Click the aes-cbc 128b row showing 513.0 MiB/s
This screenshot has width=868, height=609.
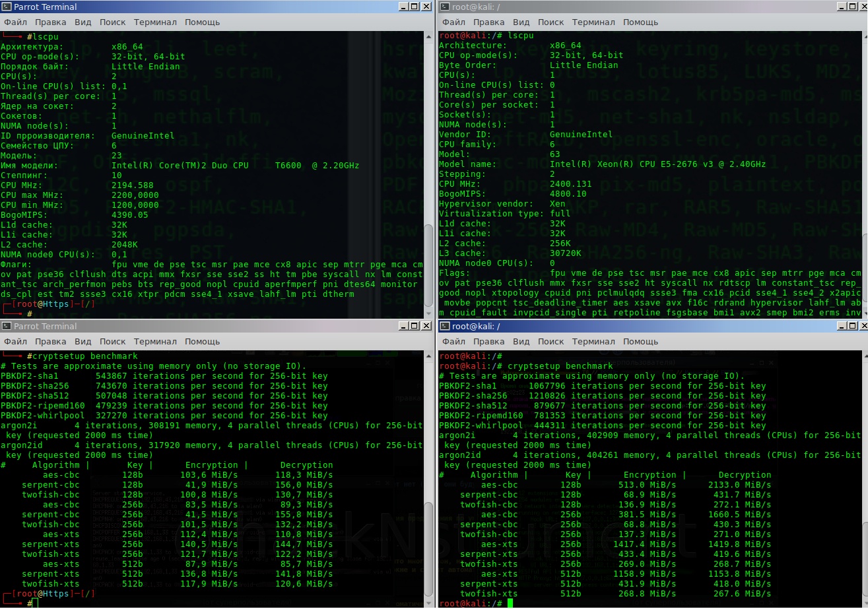626,485
